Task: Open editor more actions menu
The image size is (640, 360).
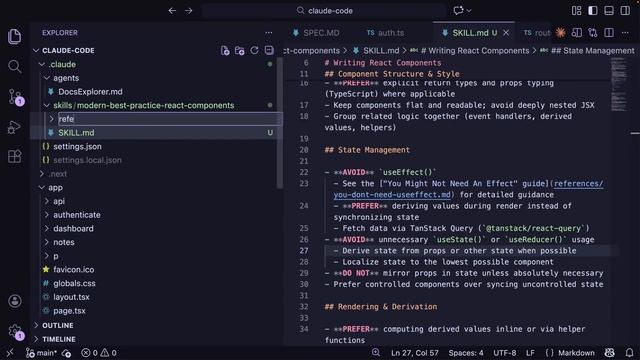Action: (x=625, y=33)
